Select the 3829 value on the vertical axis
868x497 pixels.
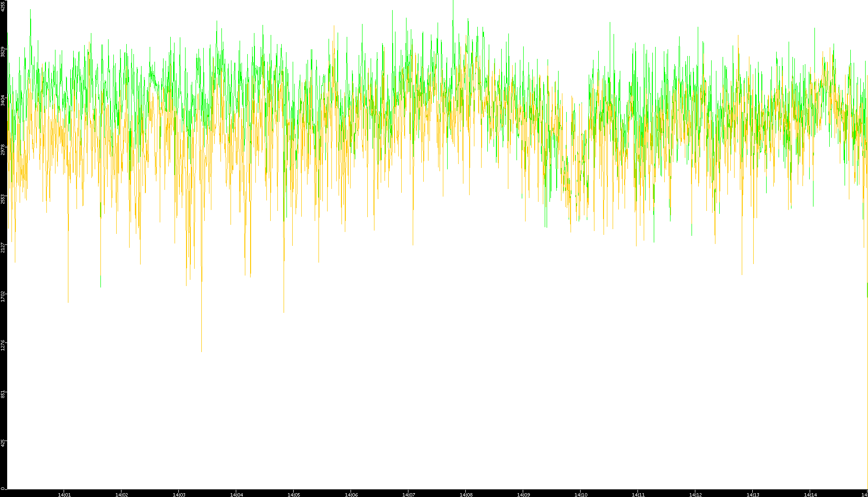pos(3,52)
